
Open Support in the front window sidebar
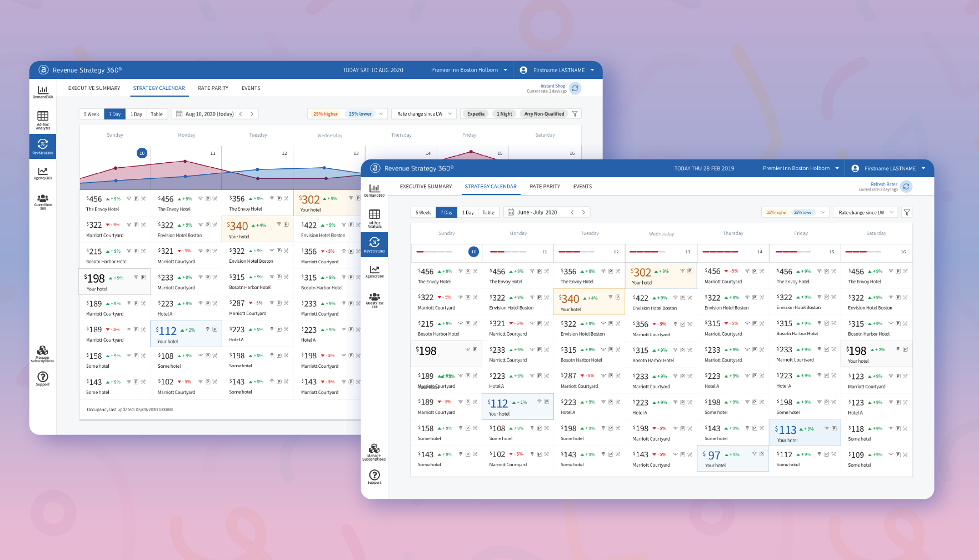click(374, 477)
